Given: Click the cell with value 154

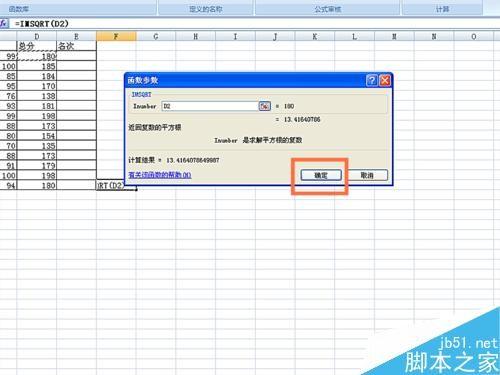Looking at the screenshot, I should pos(36,136).
